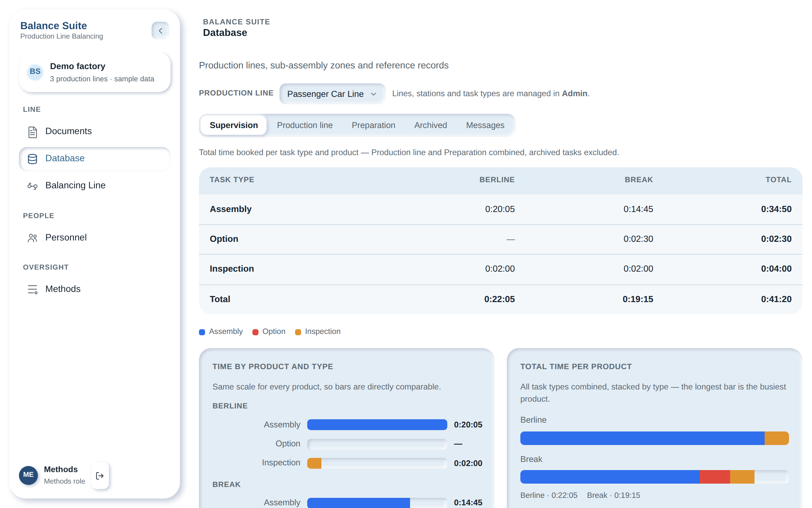Image resolution: width=812 pixels, height=508 pixels.
Task: Click the Berline · 0:22:05 caption
Action: pos(549,495)
